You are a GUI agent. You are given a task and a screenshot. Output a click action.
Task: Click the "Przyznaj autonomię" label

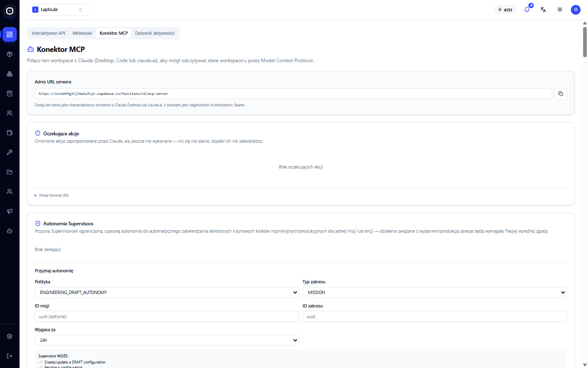pyautogui.click(x=54, y=271)
